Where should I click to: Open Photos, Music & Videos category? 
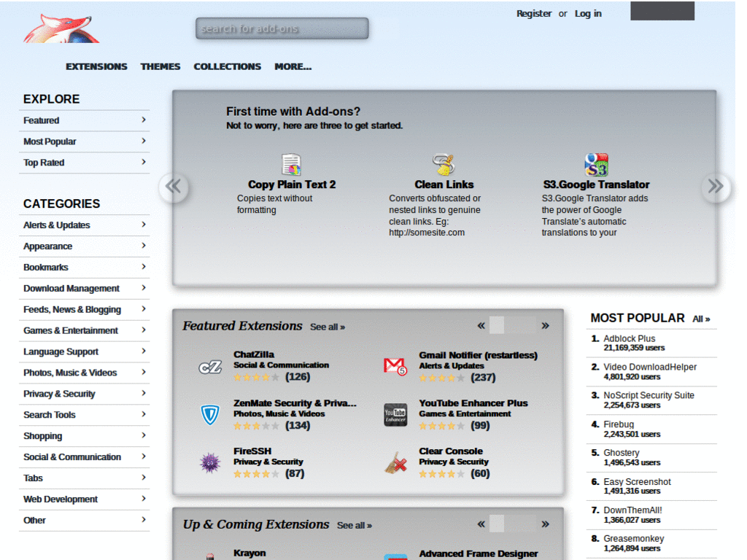pos(85,373)
